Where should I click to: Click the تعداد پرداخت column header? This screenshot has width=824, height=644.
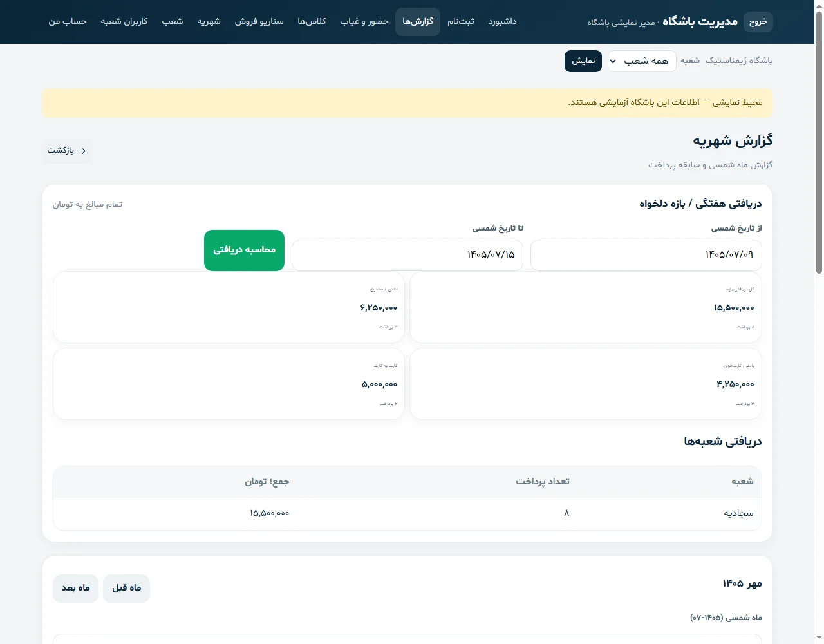(543, 482)
